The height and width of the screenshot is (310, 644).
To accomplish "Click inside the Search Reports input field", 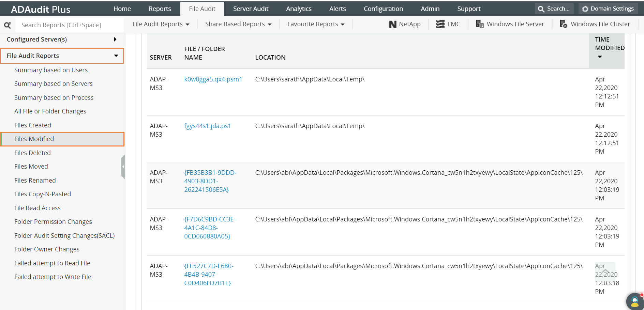I will pos(68,25).
